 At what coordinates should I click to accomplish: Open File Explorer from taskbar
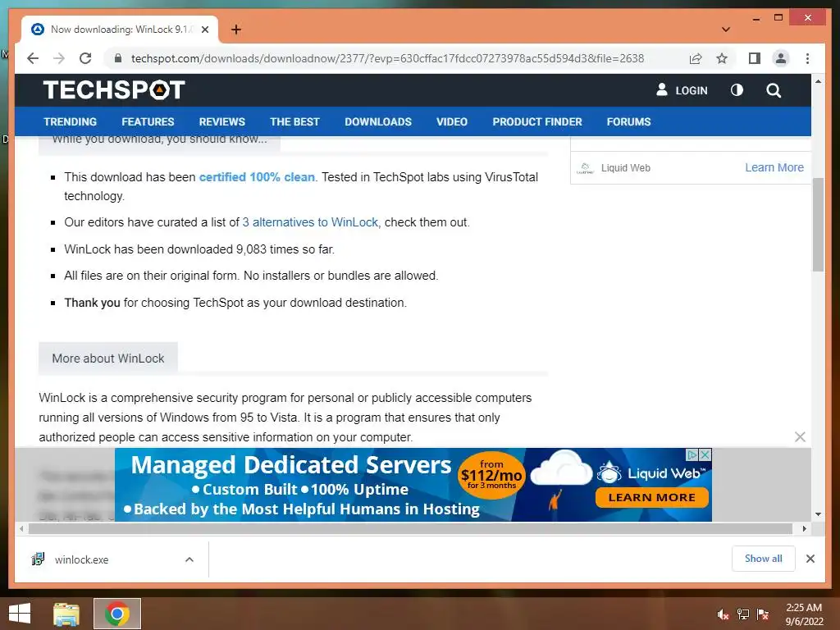point(66,614)
